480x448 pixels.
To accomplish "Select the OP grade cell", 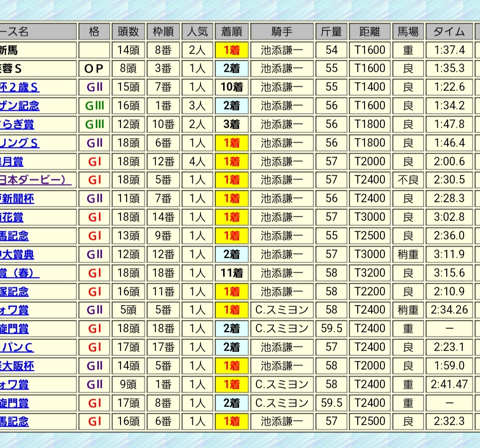I will (94, 69).
